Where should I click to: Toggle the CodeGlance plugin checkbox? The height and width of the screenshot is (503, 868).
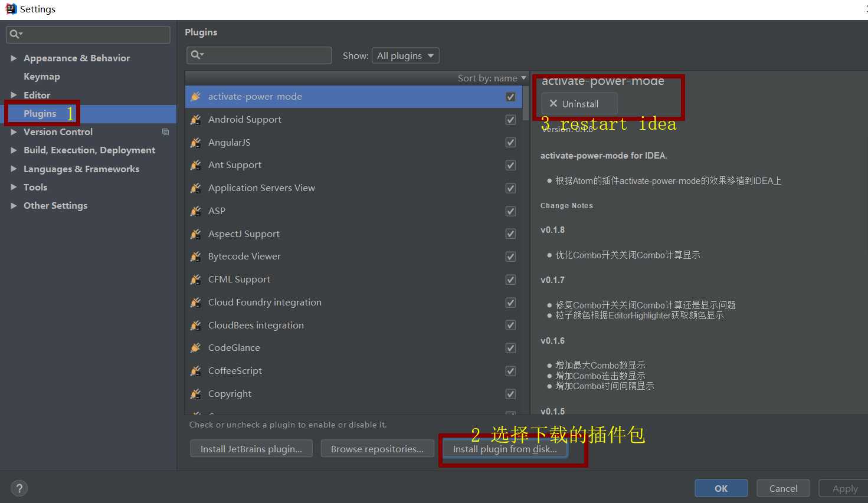[x=510, y=348]
